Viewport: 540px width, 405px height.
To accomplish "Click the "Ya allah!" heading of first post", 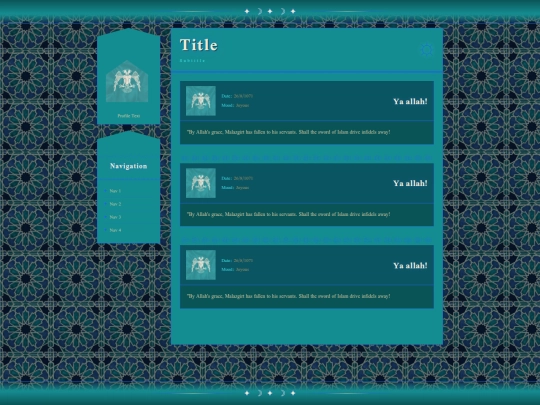I will (410, 101).
